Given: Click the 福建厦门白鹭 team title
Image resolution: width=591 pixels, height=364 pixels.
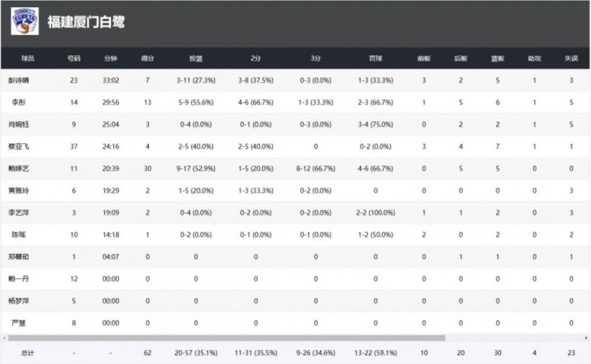Looking at the screenshot, I should (86, 22).
